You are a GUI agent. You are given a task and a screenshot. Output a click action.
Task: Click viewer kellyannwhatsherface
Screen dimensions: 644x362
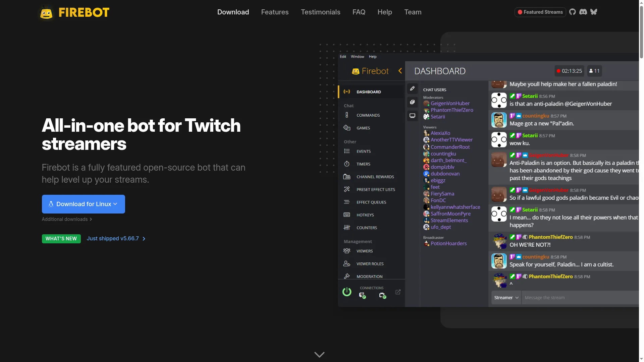[x=455, y=207]
